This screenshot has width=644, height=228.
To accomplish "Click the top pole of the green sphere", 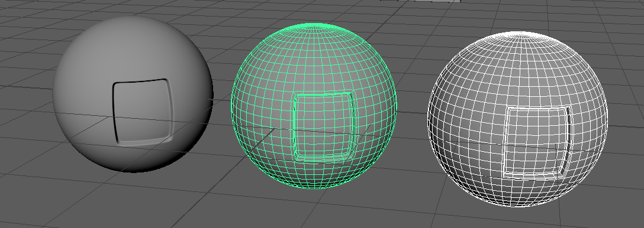I will click(315, 25).
